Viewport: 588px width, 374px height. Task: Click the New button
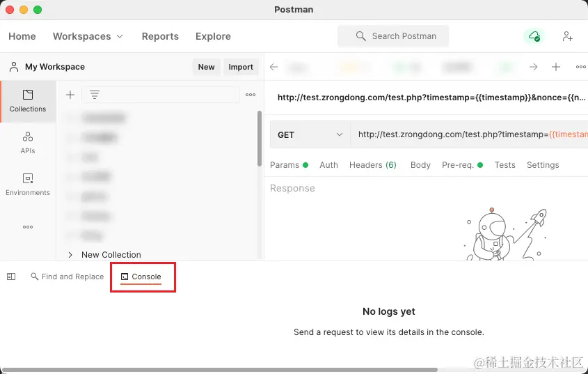point(206,67)
